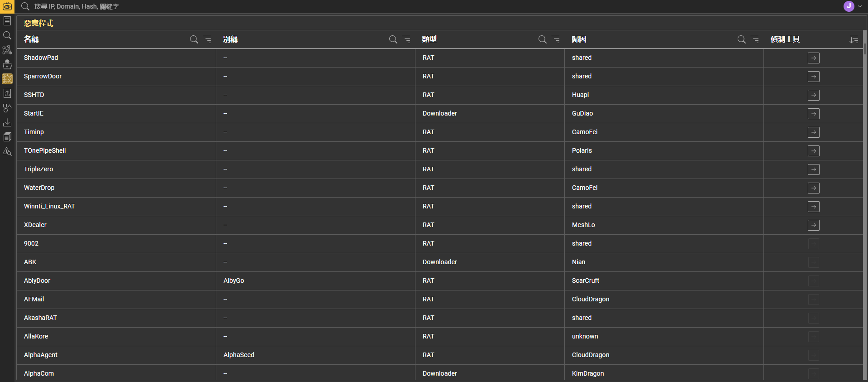Open filter menu for 歸因 column

755,39
